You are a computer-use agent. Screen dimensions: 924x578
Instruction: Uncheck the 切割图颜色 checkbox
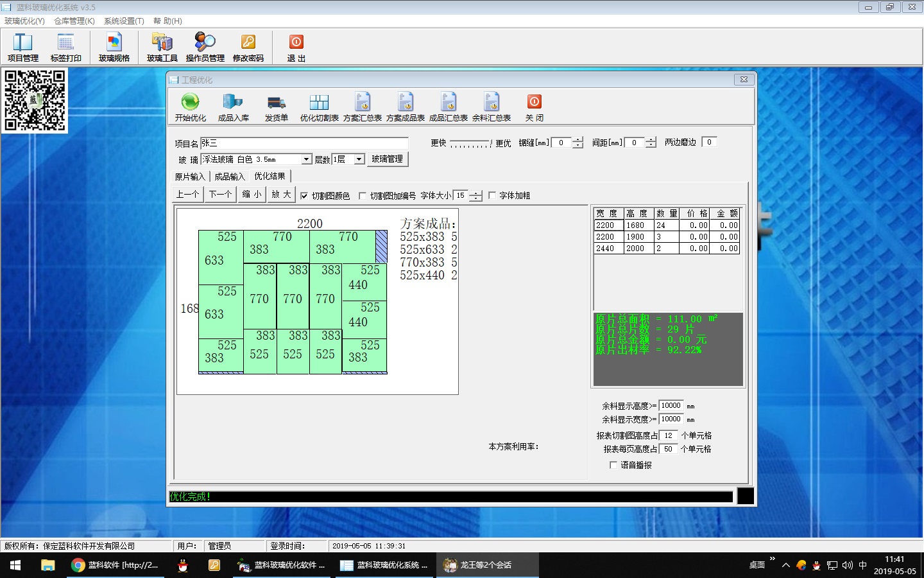tap(304, 196)
